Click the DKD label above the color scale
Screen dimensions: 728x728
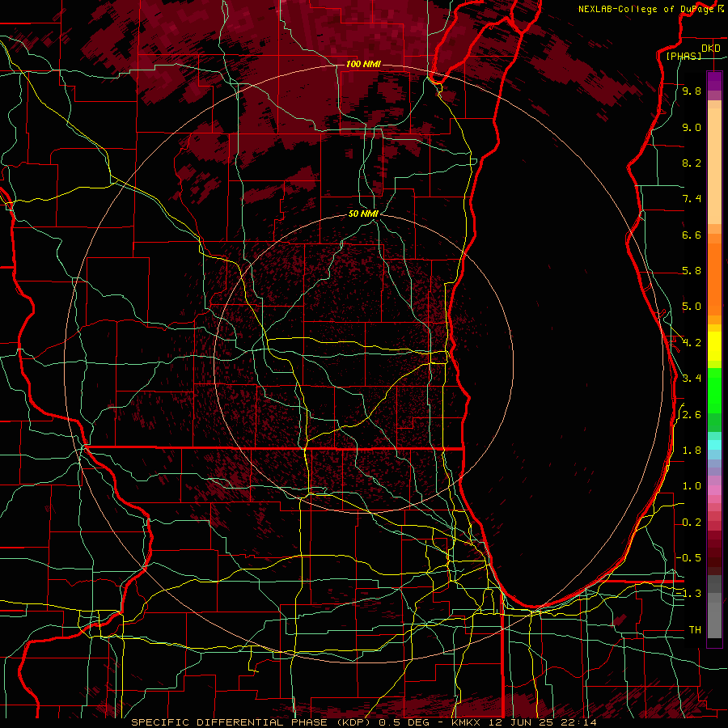click(711, 49)
